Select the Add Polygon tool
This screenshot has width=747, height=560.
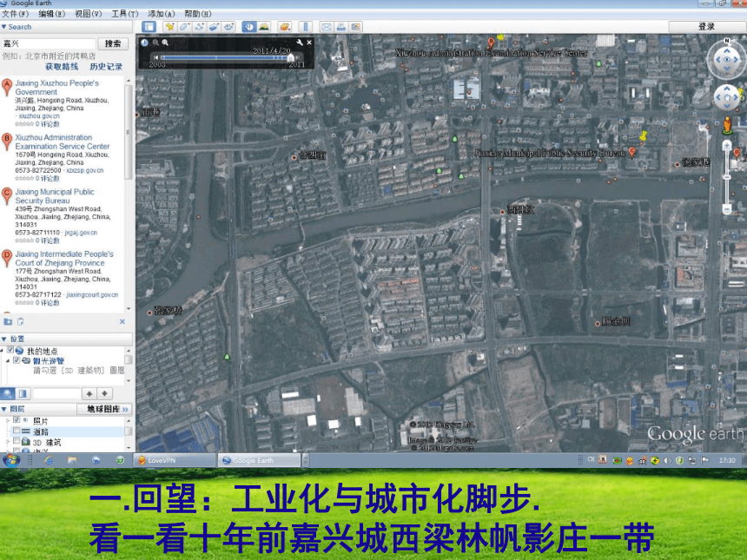pyautogui.click(x=184, y=27)
